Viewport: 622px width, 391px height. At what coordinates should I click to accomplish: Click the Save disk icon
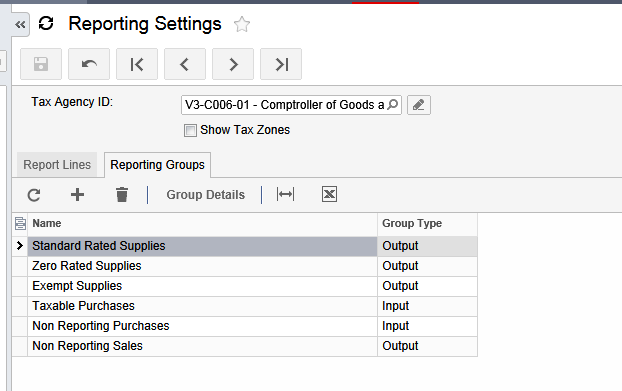[41, 64]
